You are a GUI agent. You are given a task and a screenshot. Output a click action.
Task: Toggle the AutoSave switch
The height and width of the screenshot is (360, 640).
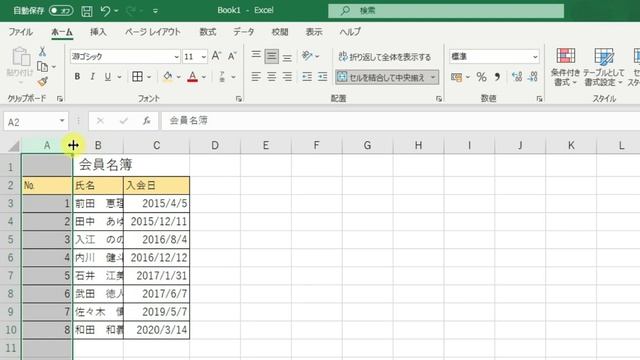[x=61, y=10]
